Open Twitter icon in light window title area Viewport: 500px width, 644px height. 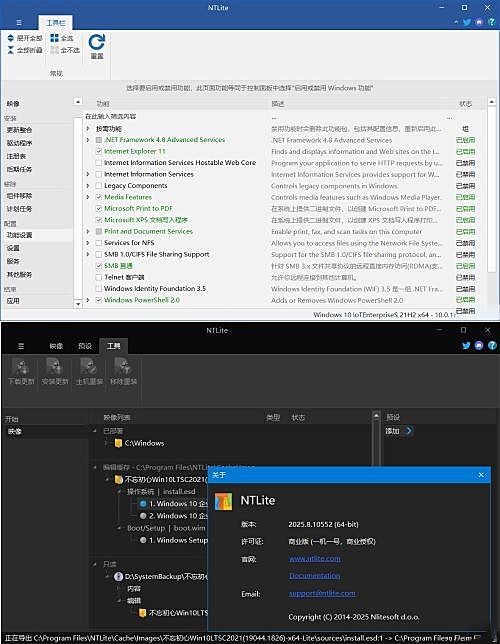(467, 22)
